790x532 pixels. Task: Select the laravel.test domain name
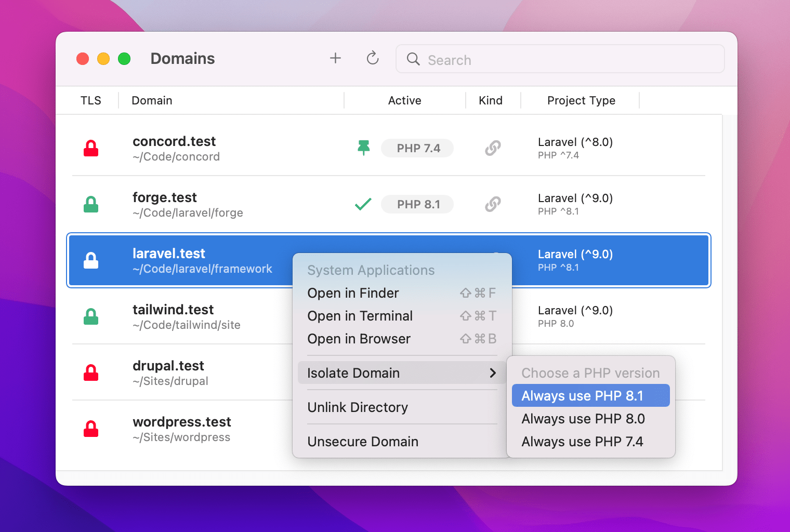[x=169, y=254]
